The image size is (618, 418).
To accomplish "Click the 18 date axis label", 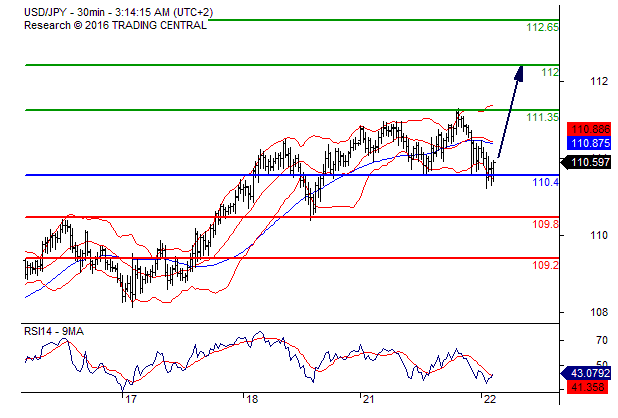I will point(251,399).
